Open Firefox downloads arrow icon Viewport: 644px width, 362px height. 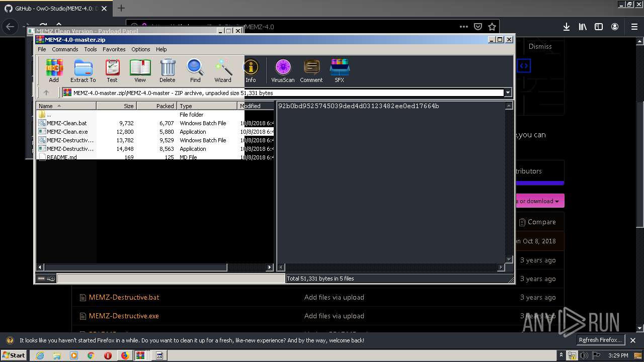coord(567,27)
